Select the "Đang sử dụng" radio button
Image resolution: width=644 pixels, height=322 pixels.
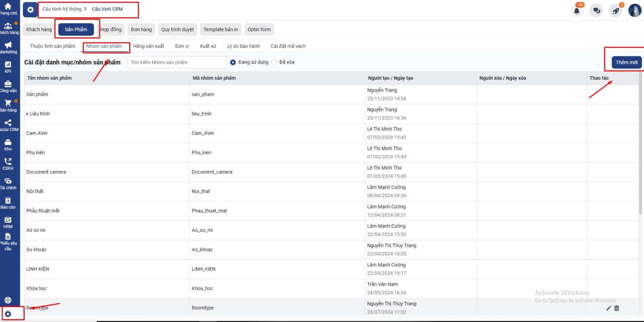pos(233,62)
